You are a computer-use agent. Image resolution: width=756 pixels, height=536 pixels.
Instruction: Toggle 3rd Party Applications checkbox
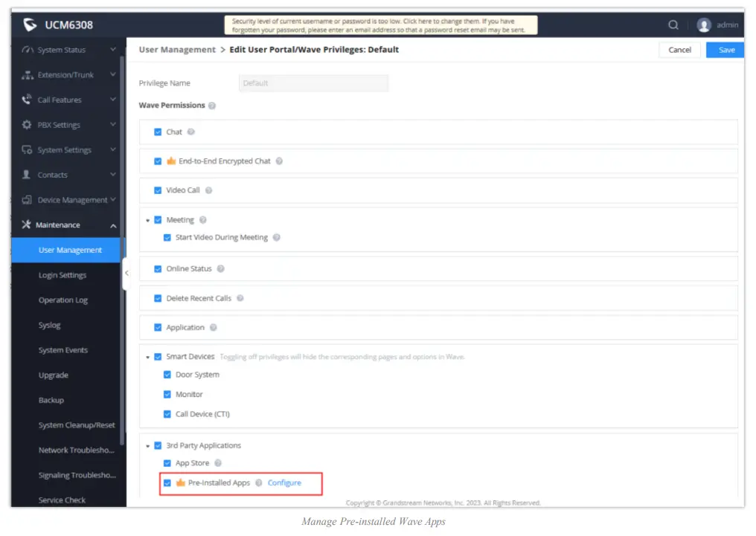click(x=158, y=445)
